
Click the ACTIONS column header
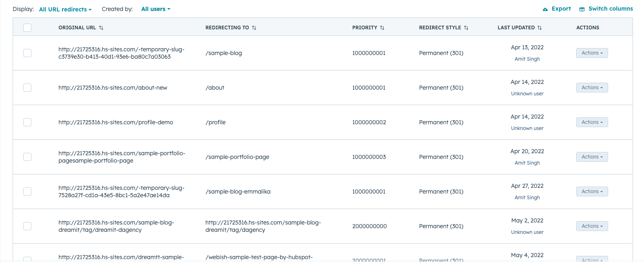588,28
